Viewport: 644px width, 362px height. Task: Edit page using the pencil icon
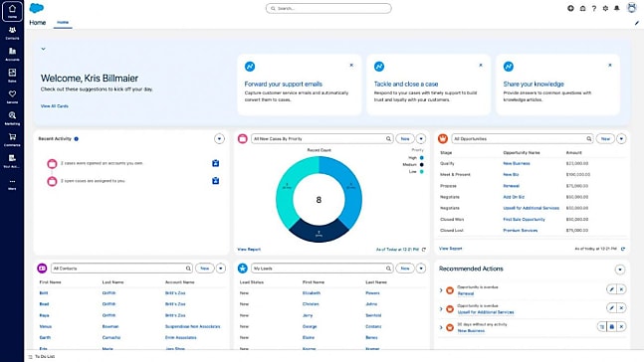[x=637, y=23]
